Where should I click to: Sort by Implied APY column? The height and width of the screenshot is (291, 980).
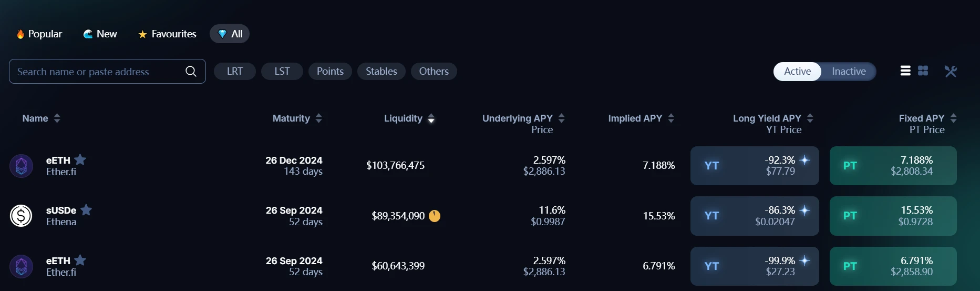pos(641,118)
